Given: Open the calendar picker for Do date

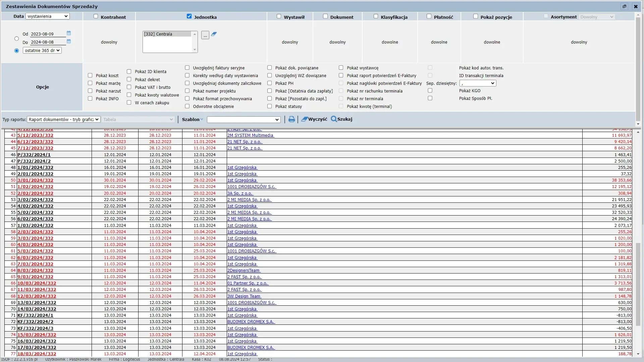Looking at the screenshot, I should pos(69,42).
